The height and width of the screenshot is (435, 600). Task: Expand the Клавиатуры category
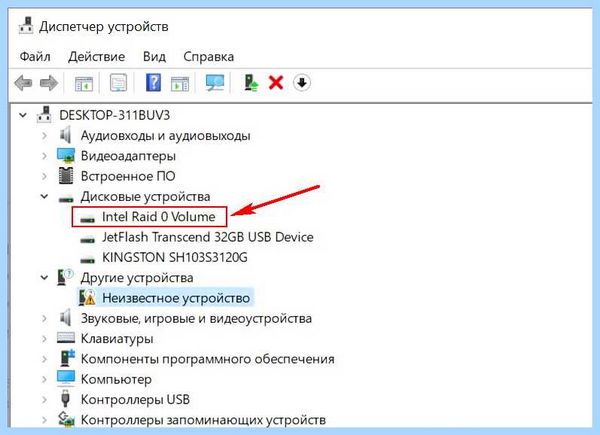pos(44,339)
